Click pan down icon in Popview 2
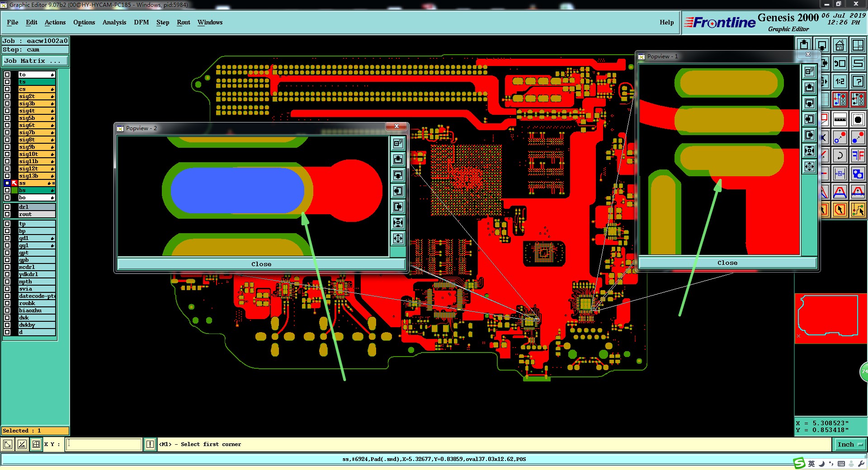Image resolution: width=868 pixels, height=470 pixels. click(x=398, y=175)
